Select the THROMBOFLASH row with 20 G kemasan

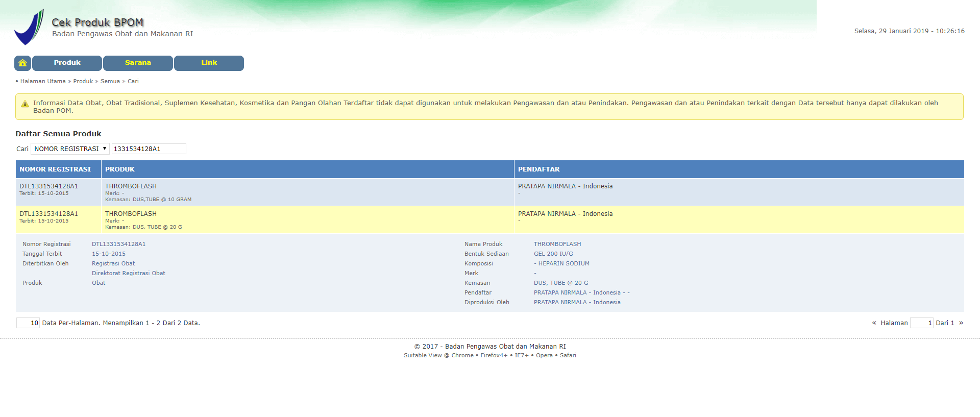click(490, 219)
